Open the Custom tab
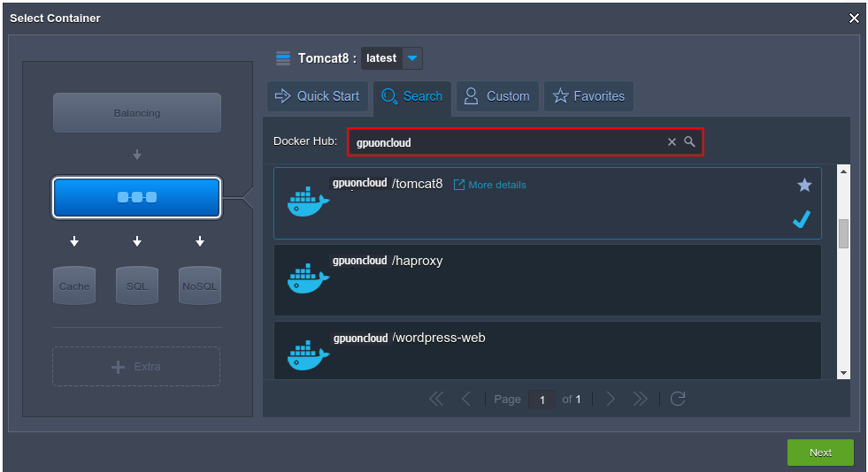 (496, 96)
